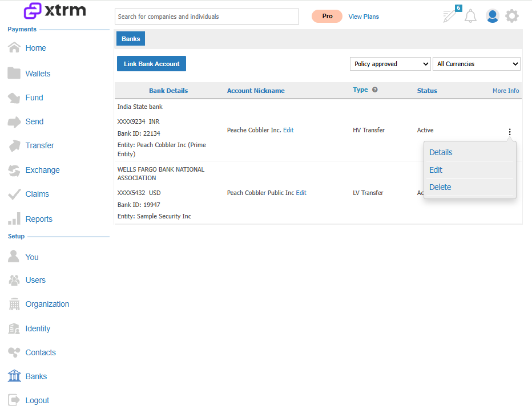Click the Active status for India State bank

425,130
